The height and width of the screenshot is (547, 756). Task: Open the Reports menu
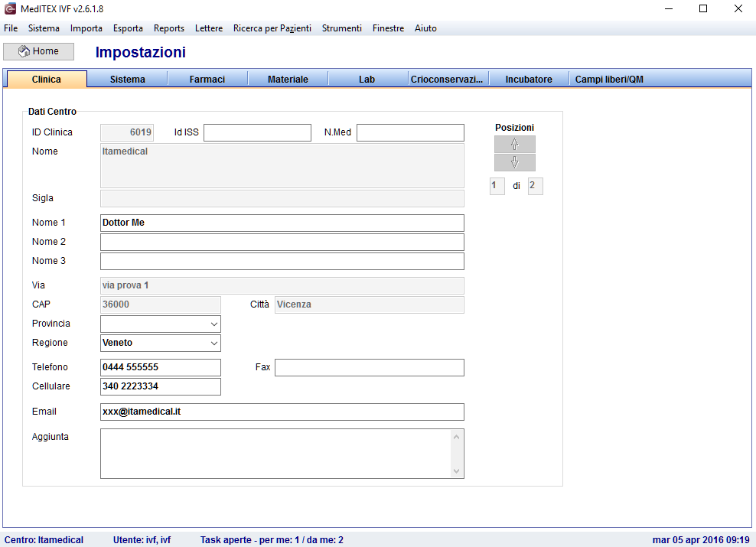coord(169,28)
